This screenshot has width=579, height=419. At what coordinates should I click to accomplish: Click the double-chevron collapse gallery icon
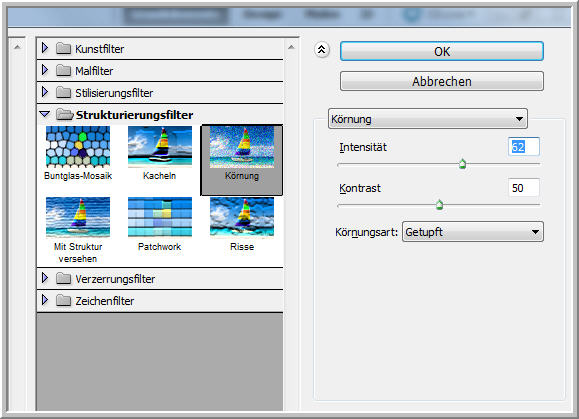click(322, 49)
